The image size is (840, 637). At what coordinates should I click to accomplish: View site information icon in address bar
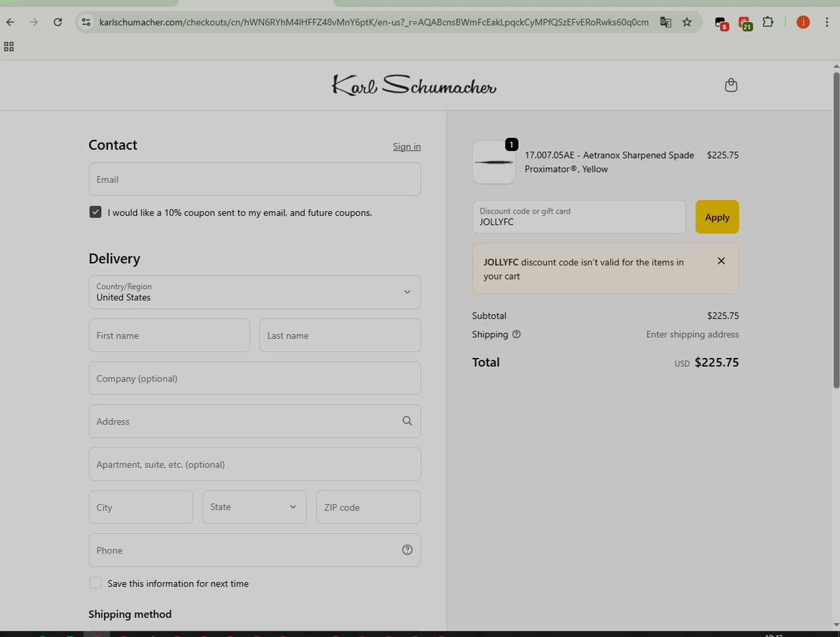coord(86,22)
